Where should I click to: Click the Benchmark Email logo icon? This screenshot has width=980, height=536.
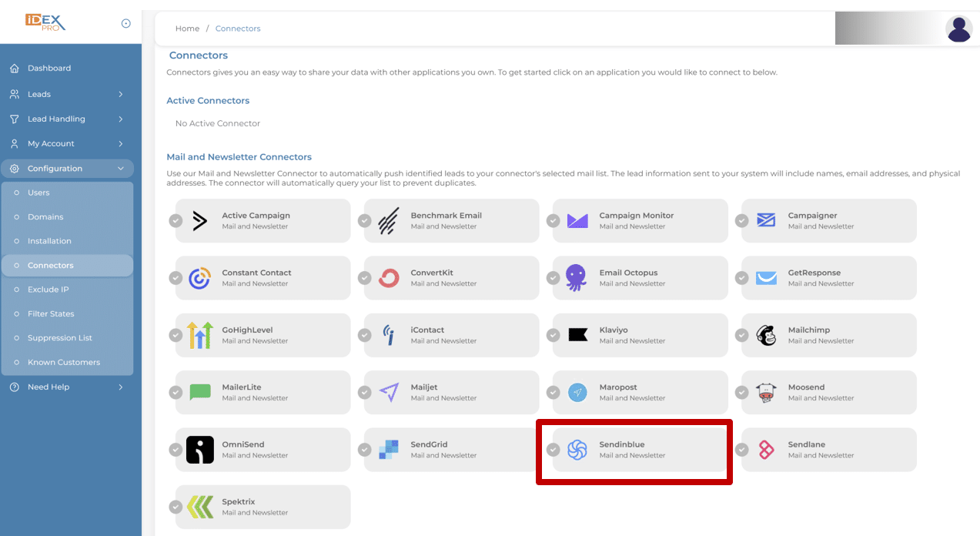pos(389,221)
